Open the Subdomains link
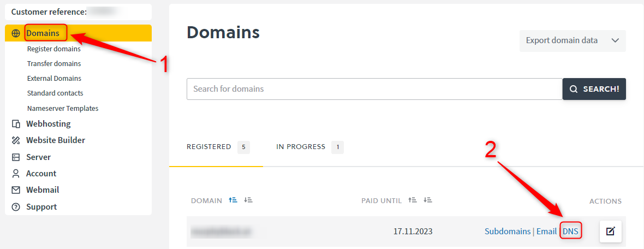Image resolution: width=644 pixels, height=249 pixels. coord(508,232)
